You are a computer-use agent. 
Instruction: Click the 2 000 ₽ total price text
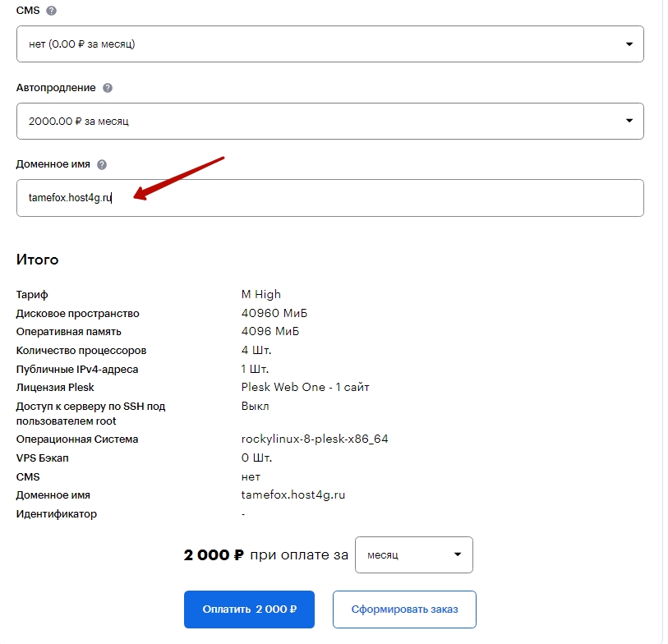pos(214,554)
